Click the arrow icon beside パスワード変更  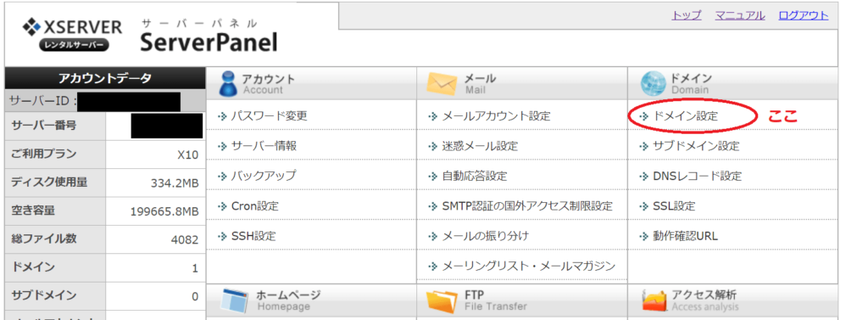(x=223, y=116)
